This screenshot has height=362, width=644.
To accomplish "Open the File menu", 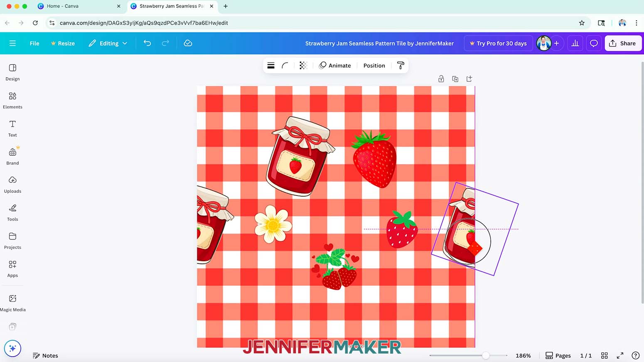I will [x=34, y=43].
